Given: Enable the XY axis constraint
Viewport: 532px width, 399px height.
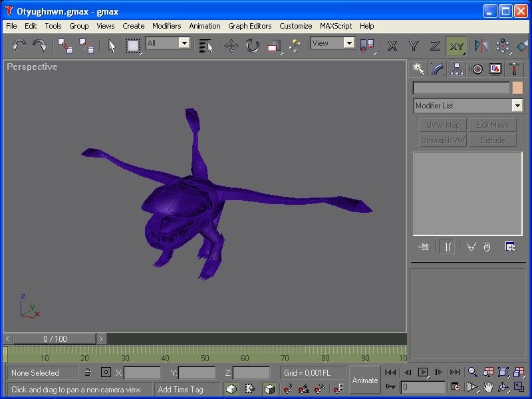Looking at the screenshot, I should [456, 46].
